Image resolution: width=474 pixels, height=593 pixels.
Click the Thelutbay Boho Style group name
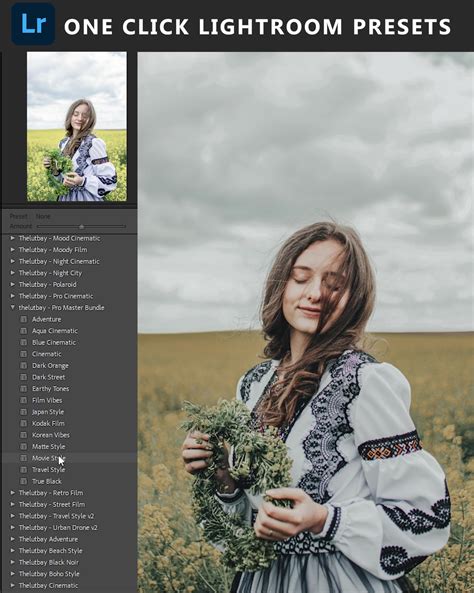point(49,574)
